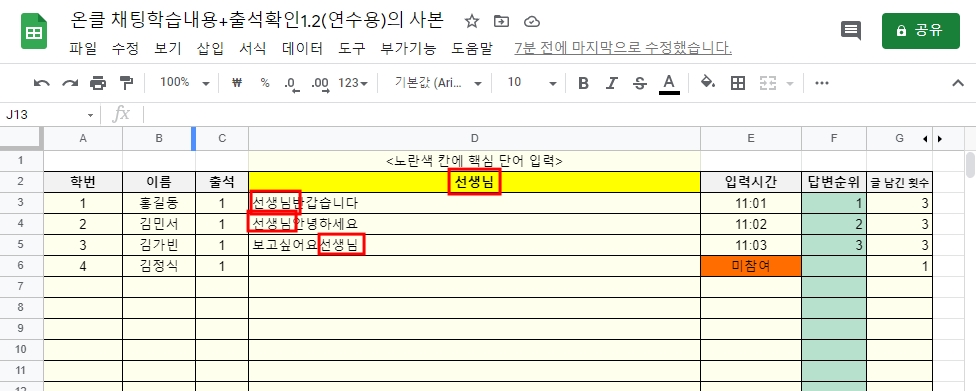Format as currency with the ₩ icon

[x=237, y=83]
